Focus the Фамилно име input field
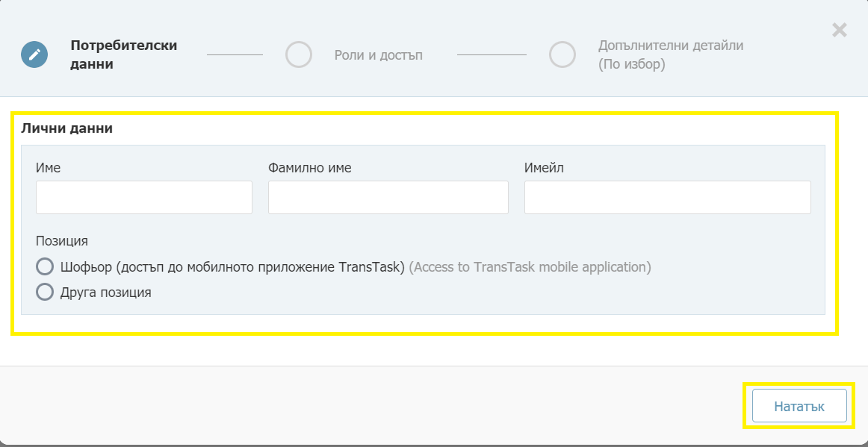 coord(388,198)
